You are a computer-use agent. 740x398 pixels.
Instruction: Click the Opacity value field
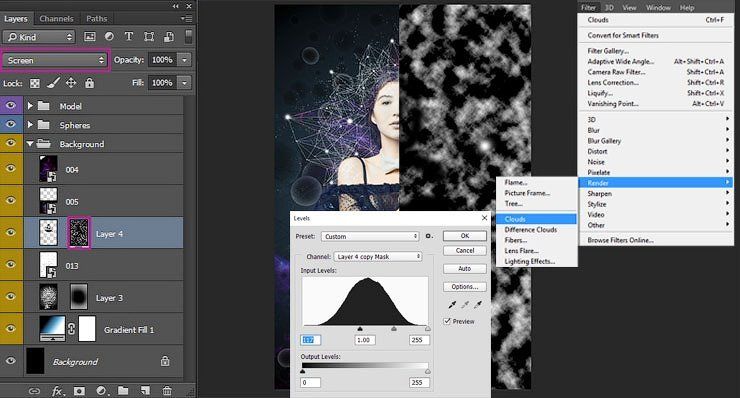(x=162, y=60)
